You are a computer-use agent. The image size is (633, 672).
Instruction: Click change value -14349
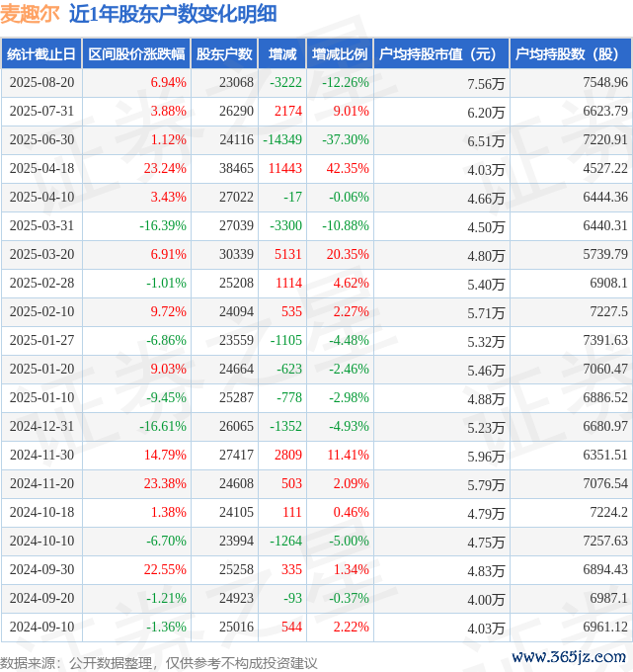tap(282, 139)
